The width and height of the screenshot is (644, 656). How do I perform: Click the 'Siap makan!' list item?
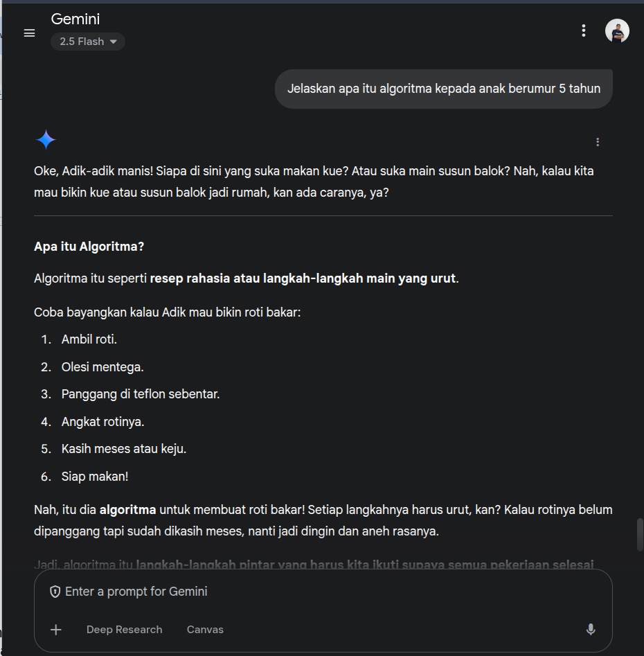tap(95, 477)
